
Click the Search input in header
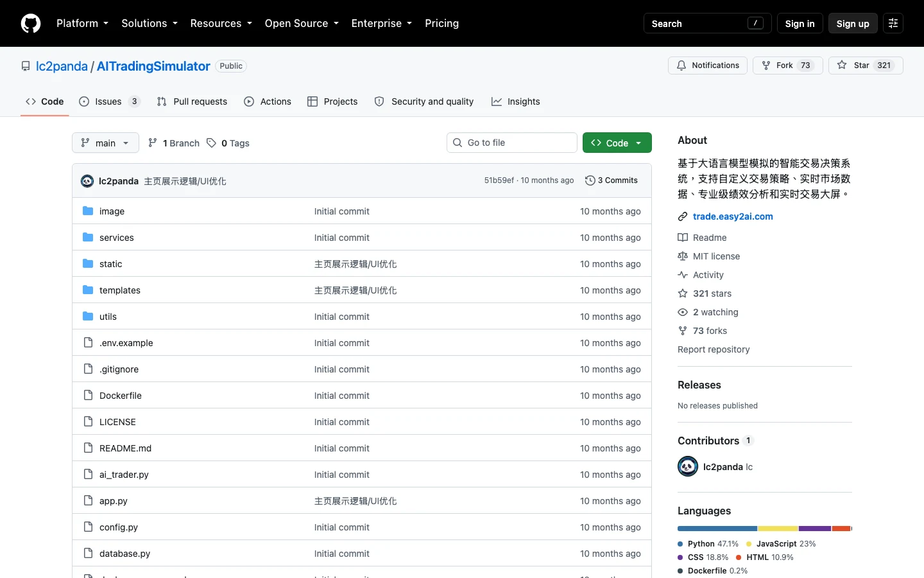coord(707,24)
